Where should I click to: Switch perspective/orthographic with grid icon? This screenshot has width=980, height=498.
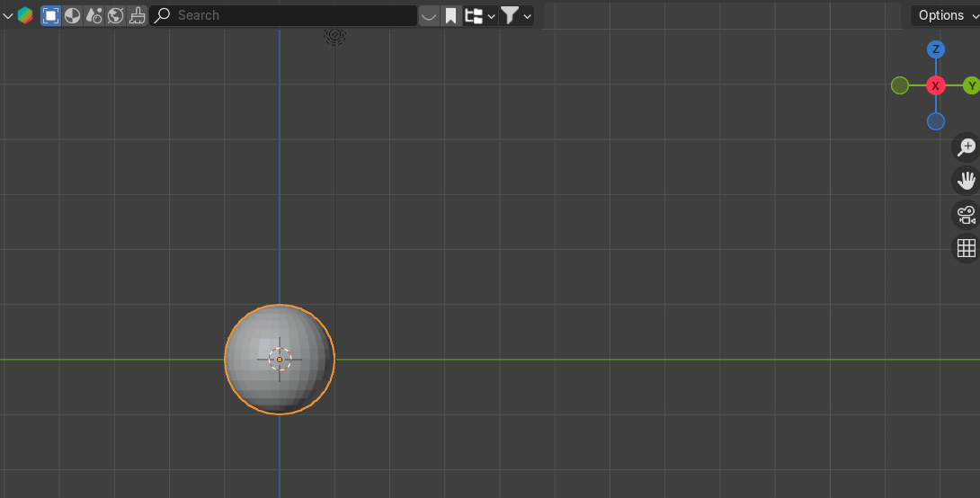coord(967,248)
